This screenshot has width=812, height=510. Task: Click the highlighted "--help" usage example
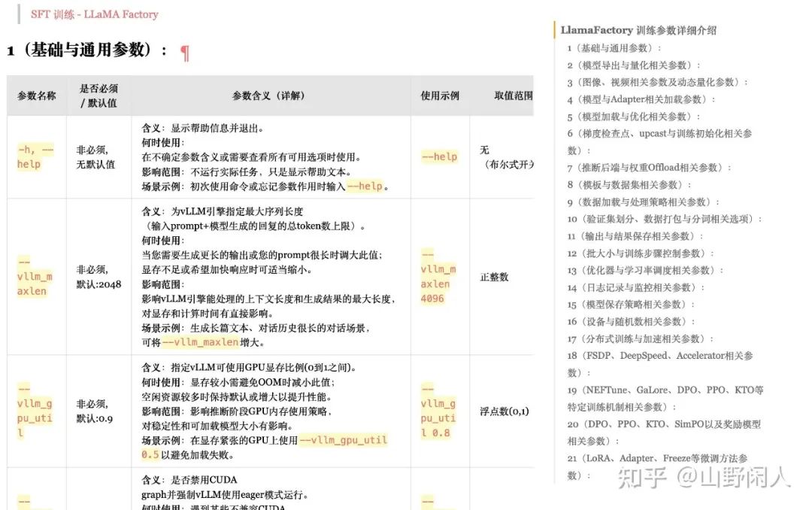point(438,156)
